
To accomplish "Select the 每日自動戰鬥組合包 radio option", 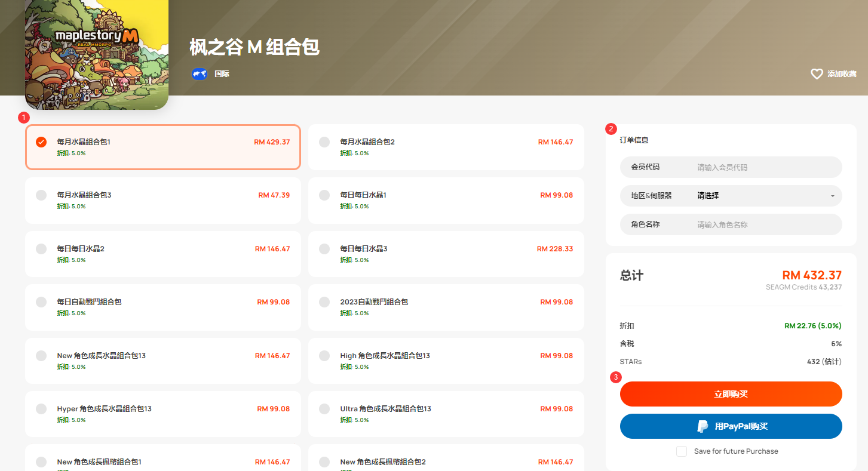I will click(41, 302).
